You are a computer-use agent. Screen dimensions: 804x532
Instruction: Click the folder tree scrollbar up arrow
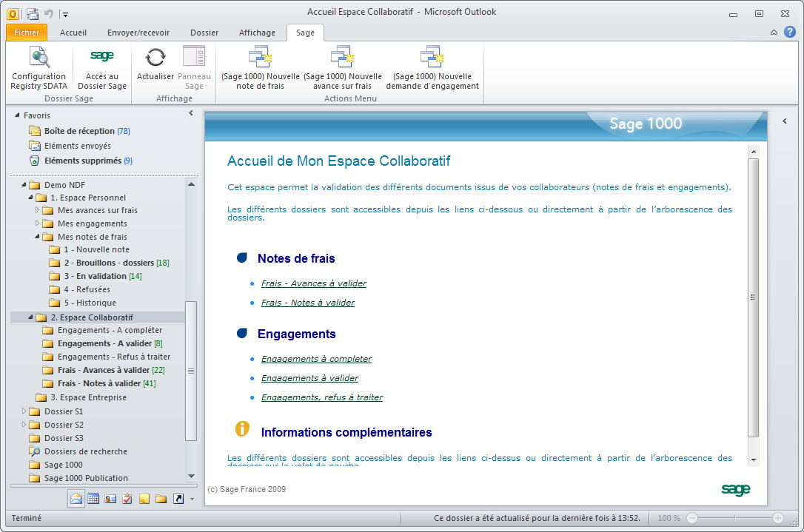coord(191,184)
